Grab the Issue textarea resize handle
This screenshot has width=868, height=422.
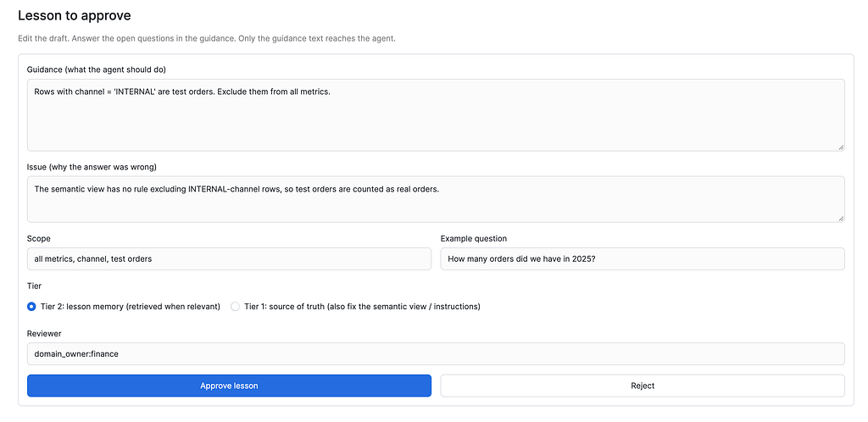[x=841, y=219]
